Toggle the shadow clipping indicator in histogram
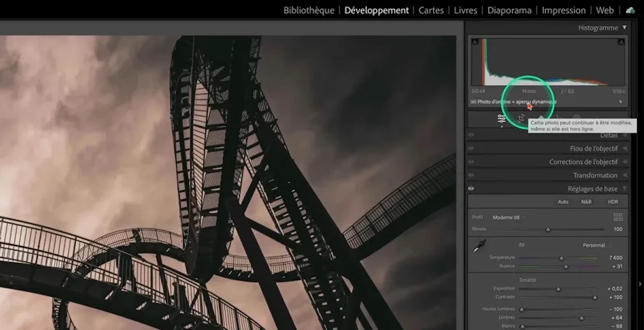This screenshot has height=330, width=644. [474, 42]
